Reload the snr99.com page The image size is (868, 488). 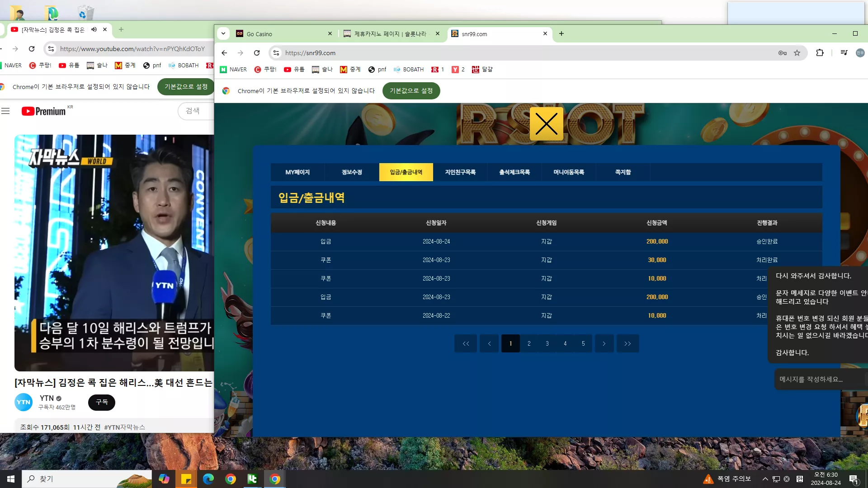[257, 53]
